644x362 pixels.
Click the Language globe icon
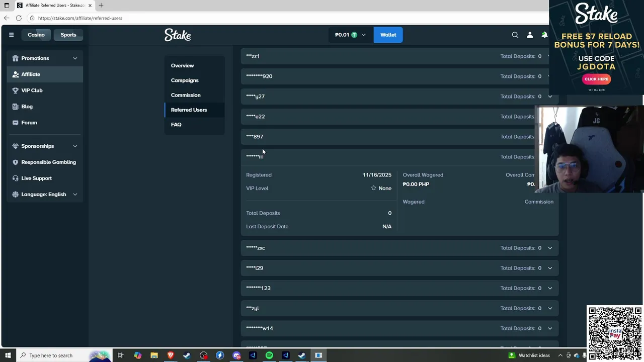pyautogui.click(x=16, y=195)
